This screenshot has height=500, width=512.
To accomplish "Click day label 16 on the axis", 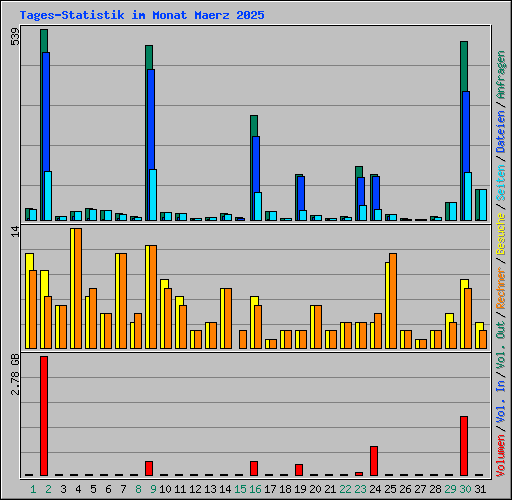I will click(255, 489).
